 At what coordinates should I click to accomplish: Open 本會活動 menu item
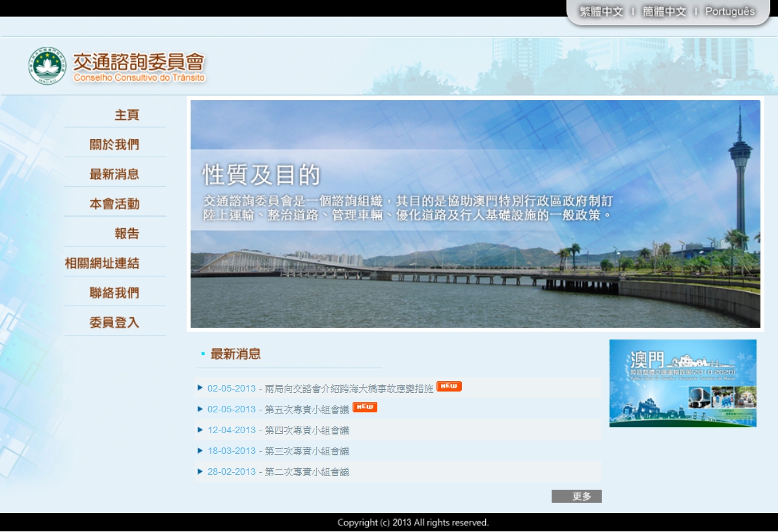114,204
